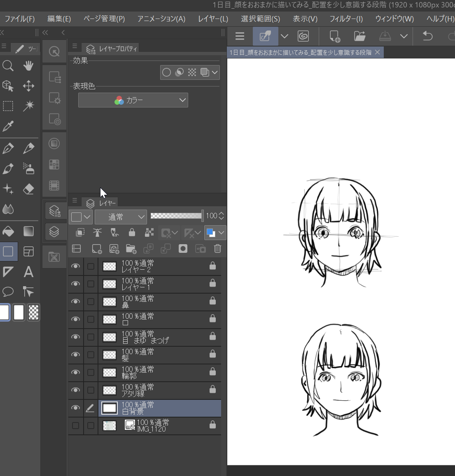Image resolution: width=455 pixels, height=476 pixels.
Task: Hide the レイヤー 2 layer
Action: tap(75, 266)
